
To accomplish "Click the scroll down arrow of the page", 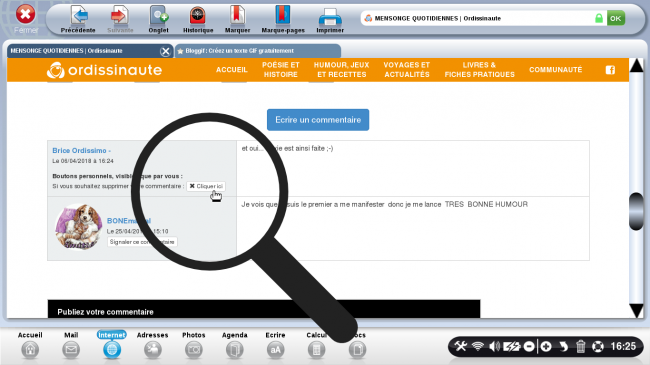I will pos(636,311).
